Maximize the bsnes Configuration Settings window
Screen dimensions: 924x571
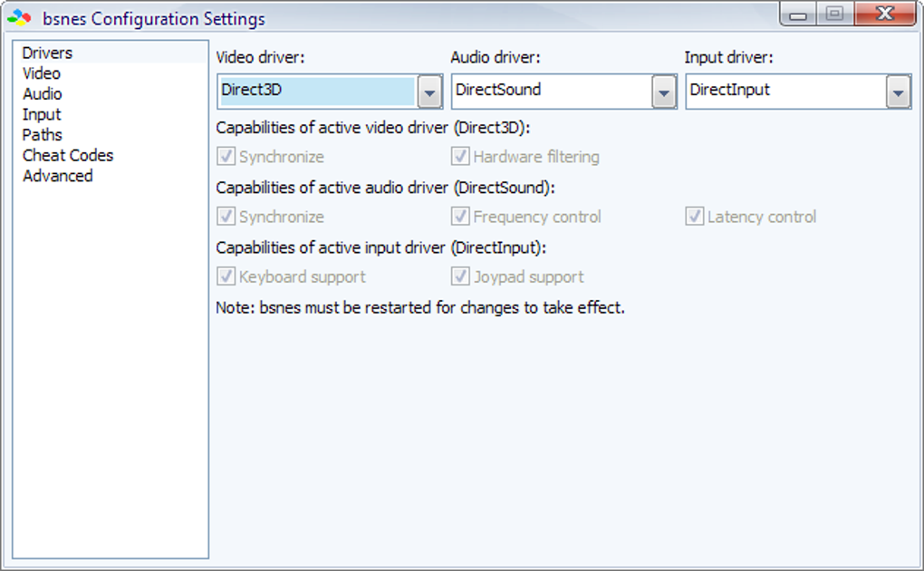[x=834, y=14]
